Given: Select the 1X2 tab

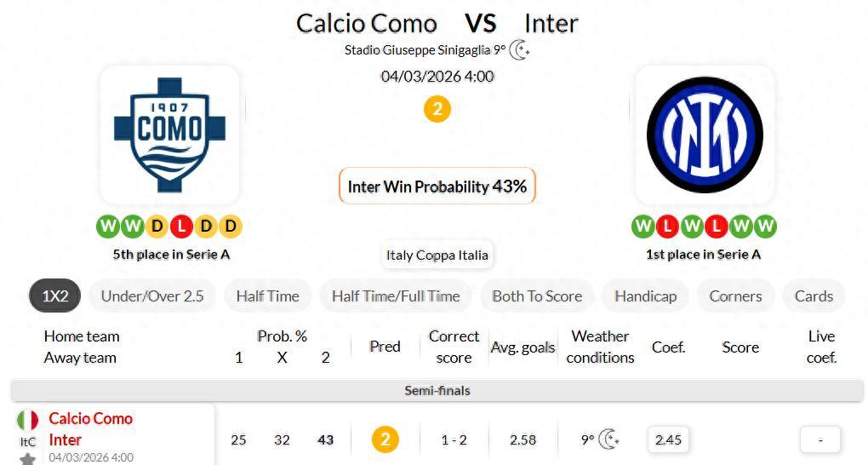Looking at the screenshot, I should coord(55,296).
